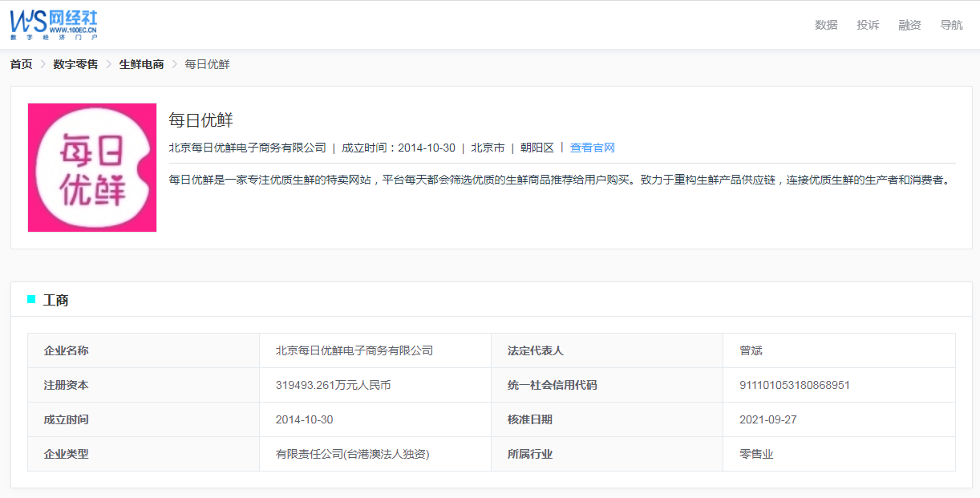Open the 融资 navigation menu
Image resolution: width=980 pixels, height=498 pixels.
coord(909,25)
